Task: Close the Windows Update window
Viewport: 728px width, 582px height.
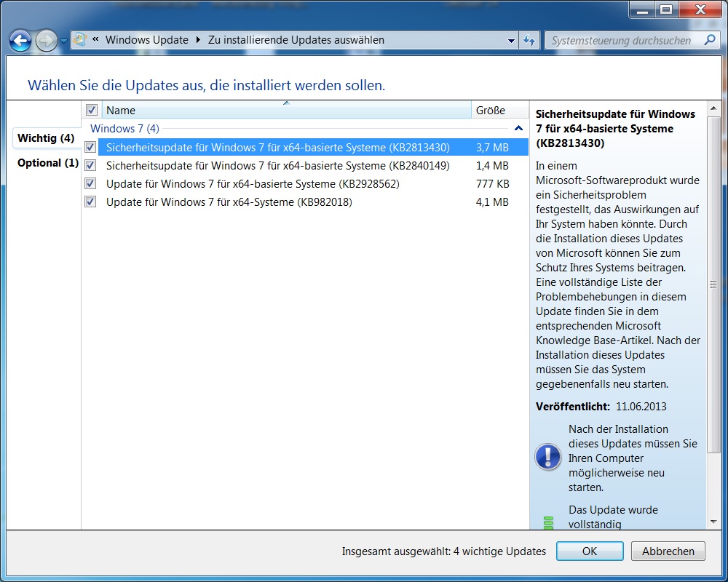Action: pyautogui.click(x=700, y=9)
